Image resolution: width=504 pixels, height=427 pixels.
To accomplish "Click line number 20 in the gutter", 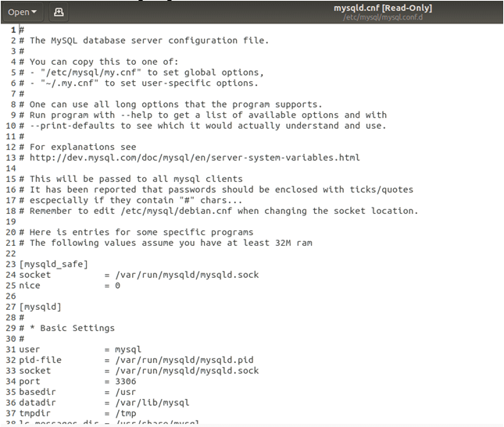I will tap(11, 232).
